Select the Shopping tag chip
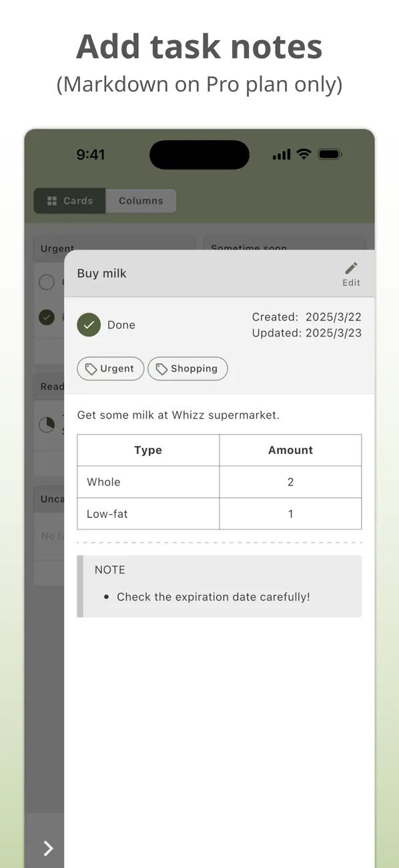The width and height of the screenshot is (399, 868). point(187,369)
